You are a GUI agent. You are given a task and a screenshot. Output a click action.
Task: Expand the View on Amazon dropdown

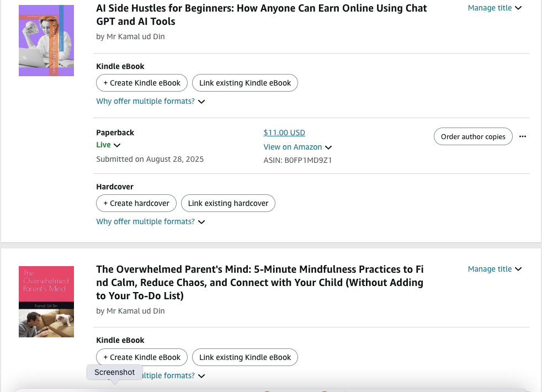[297, 147]
